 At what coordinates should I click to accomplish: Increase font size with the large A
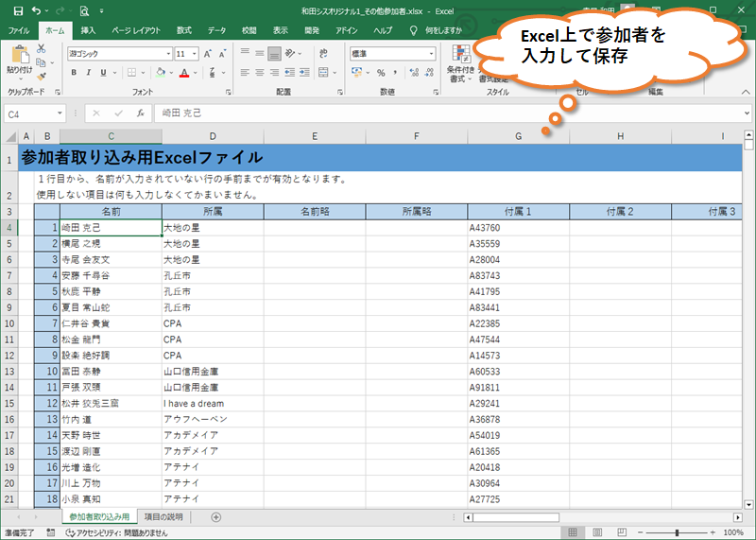pyautogui.click(x=207, y=54)
